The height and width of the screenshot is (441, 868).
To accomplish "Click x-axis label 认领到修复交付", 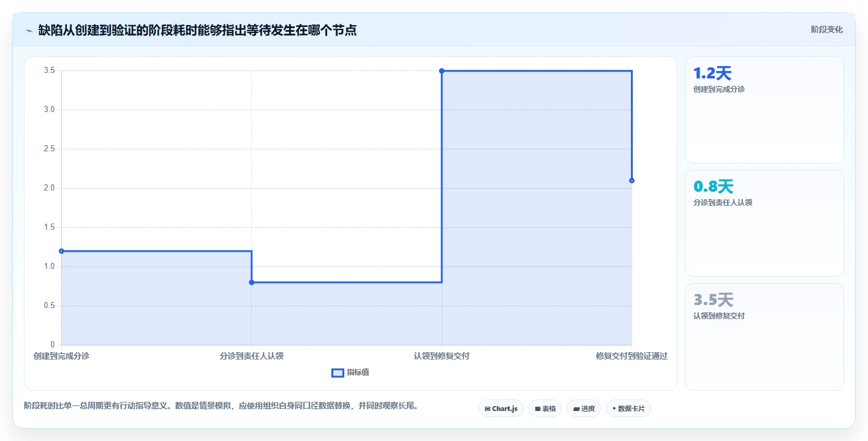I will tap(442, 356).
